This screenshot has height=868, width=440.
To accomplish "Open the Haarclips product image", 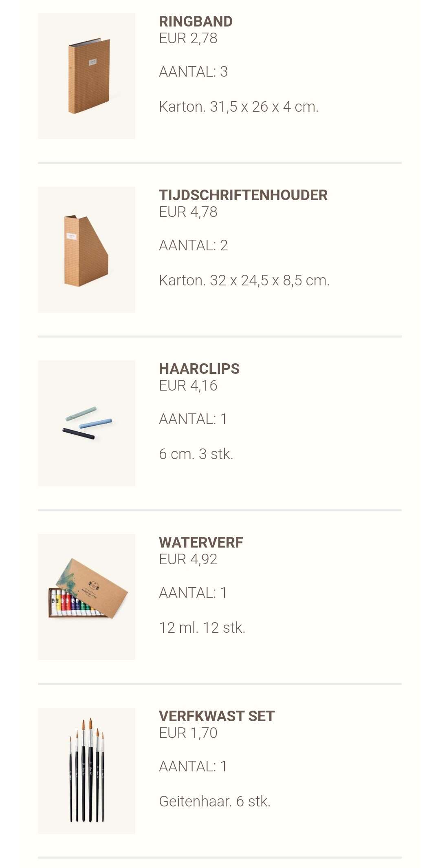I will click(x=86, y=423).
